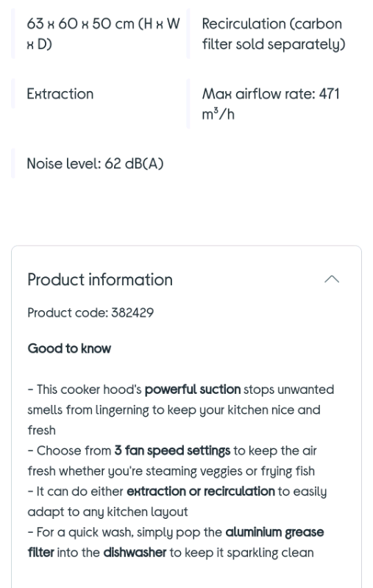
Task: Click the Extraction spec item
Action: pos(60,94)
